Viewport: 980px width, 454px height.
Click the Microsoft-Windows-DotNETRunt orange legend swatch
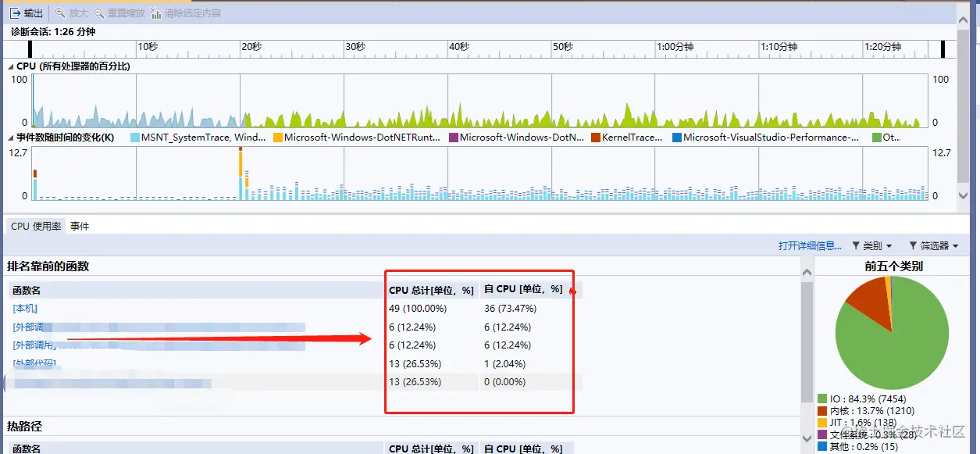click(x=278, y=138)
